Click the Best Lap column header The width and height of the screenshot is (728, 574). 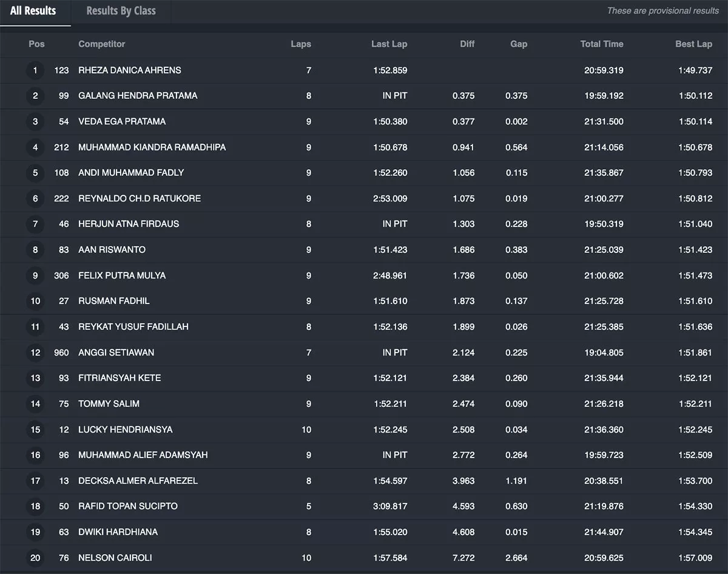tap(693, 44)
